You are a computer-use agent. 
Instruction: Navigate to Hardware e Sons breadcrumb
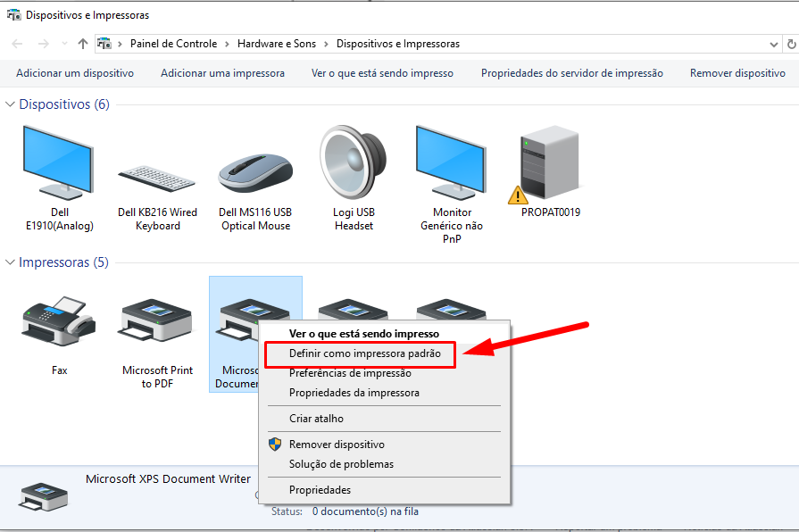pyautogui.click(x=276, y=44)
